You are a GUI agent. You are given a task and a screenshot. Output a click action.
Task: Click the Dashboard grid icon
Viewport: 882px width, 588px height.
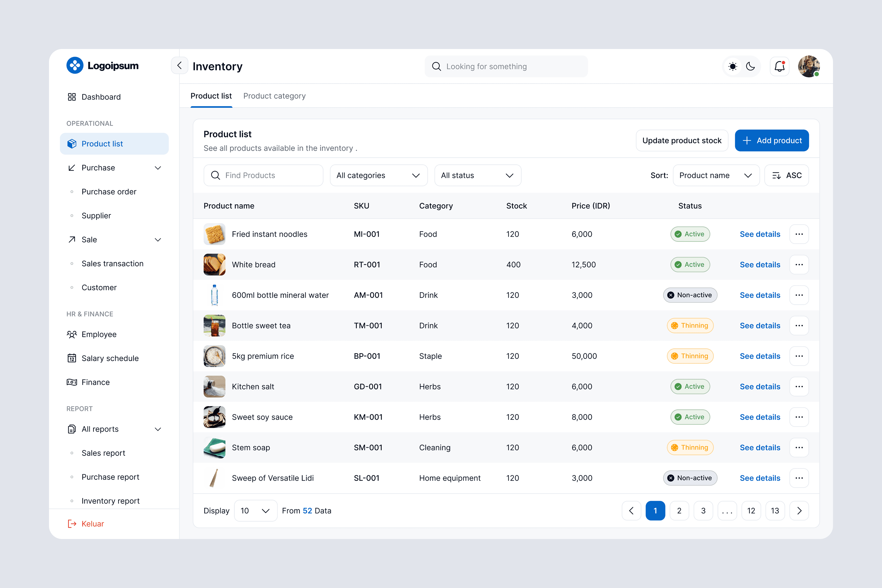(72, 97)
